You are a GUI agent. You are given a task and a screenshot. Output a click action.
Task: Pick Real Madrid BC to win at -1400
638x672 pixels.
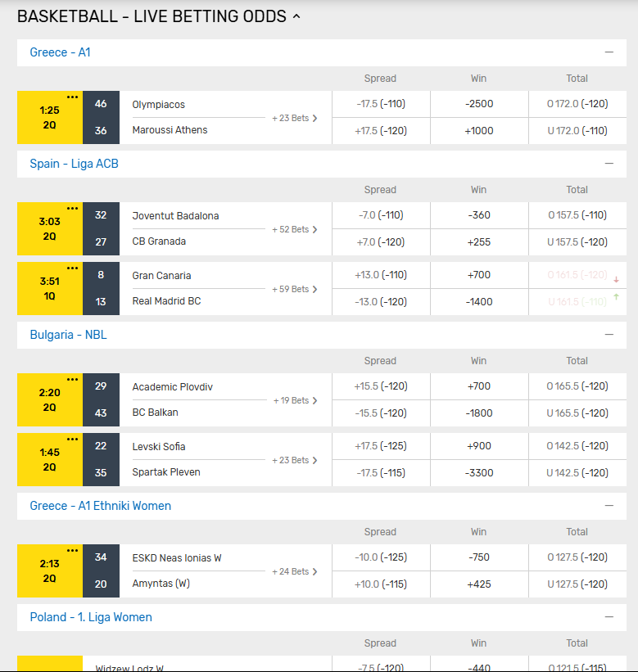[478, 301]
